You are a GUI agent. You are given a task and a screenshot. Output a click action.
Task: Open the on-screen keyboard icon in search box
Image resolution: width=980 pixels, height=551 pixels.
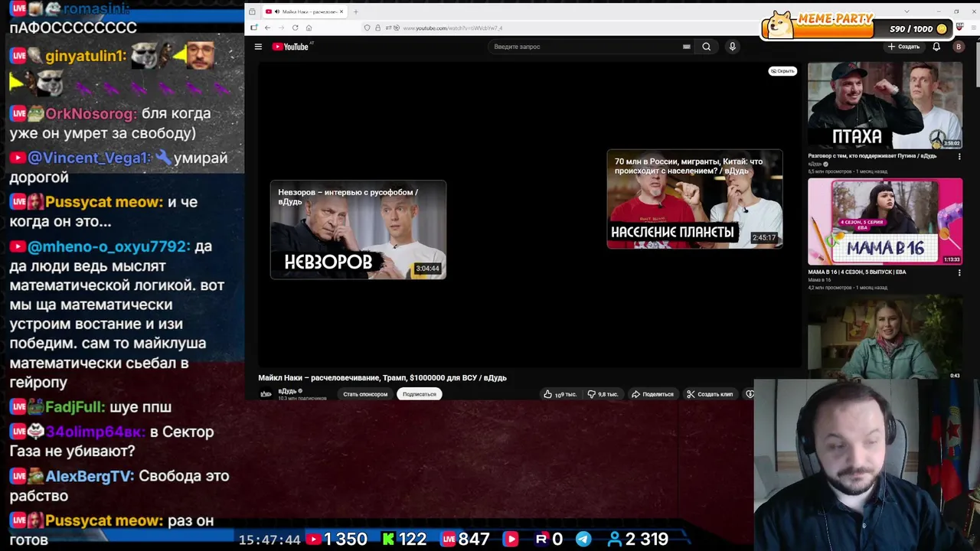686,47
